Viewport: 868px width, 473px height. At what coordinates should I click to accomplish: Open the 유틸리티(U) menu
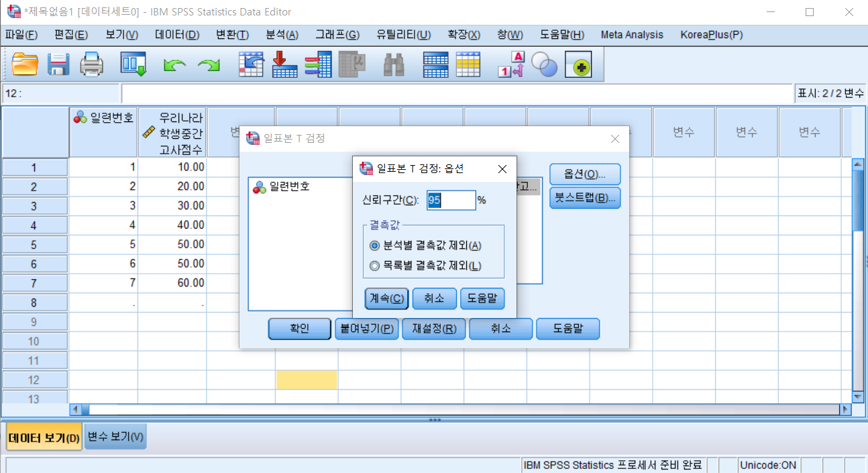[x=404, y=35]
